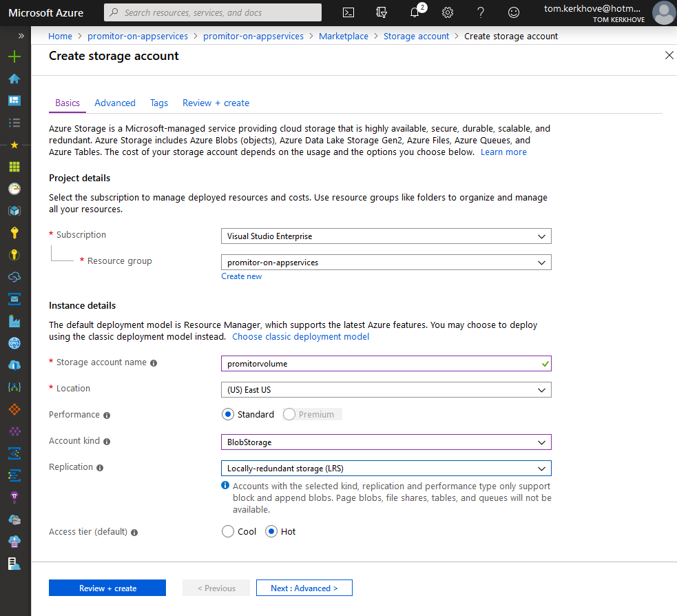Go to Home in the left sidebar
The width and height of the screenshot is (677, 616).
14,79
